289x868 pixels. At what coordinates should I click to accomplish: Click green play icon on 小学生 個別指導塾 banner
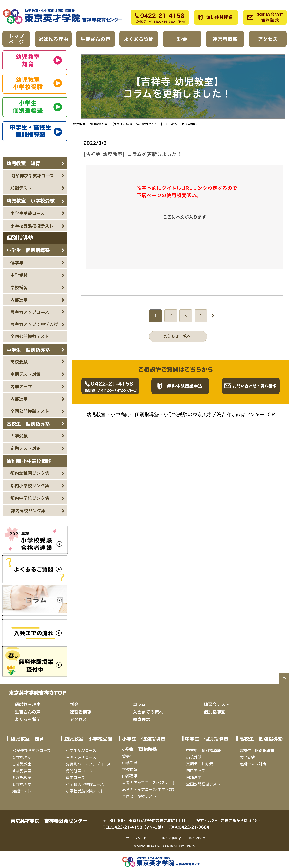click(58, 107)
